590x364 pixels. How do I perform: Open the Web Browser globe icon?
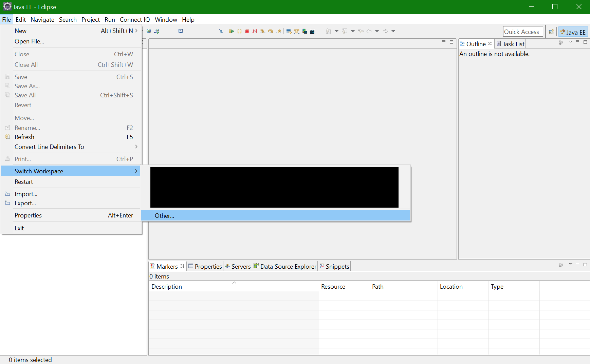click(x=149, y=31)
